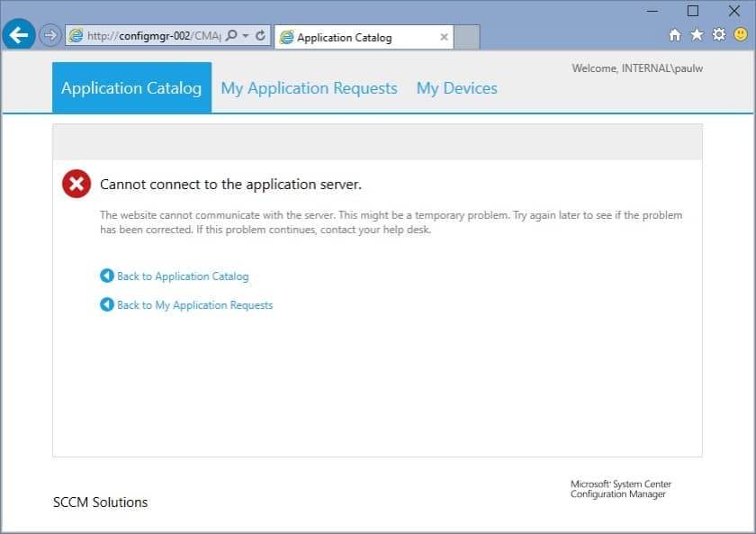The height and width of the screenshot is (534, 756).
Task: Click the page icon in the address bar
Action: 76,35
